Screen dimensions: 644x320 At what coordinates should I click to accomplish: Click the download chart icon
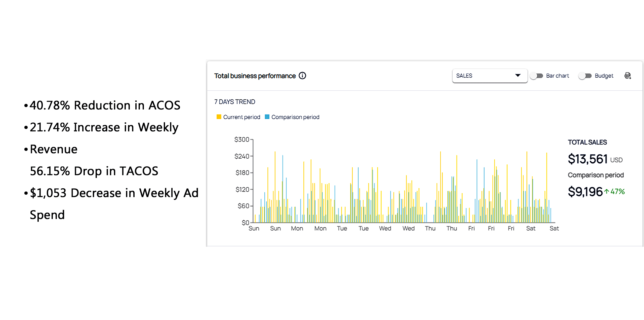[628, 76]
